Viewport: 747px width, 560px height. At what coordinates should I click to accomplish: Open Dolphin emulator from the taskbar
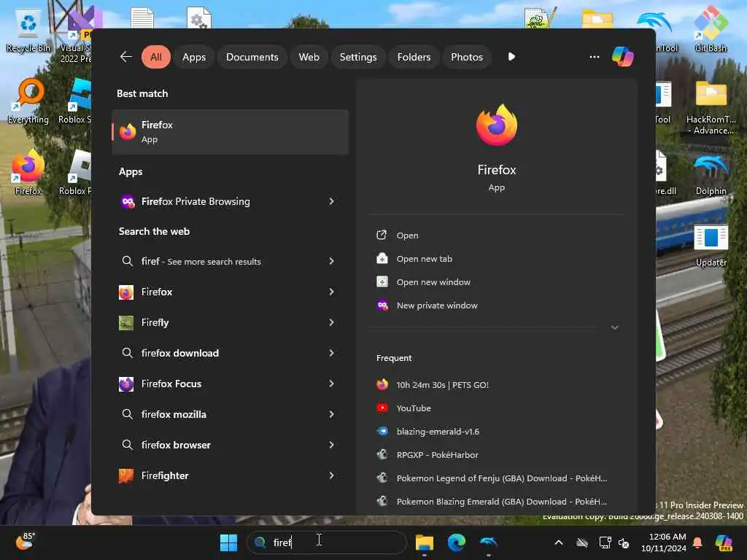coord(488,542)
